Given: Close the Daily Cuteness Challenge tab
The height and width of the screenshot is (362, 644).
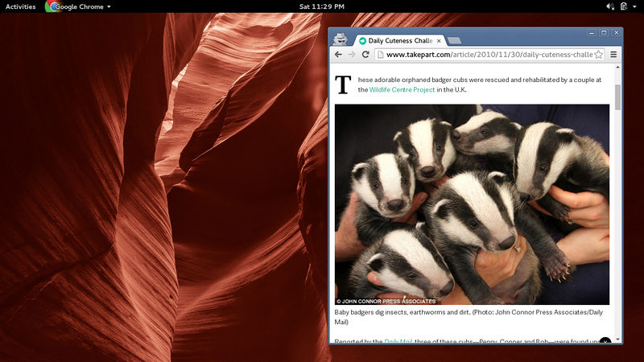Looking at the screenshot, I should (439, 40).
